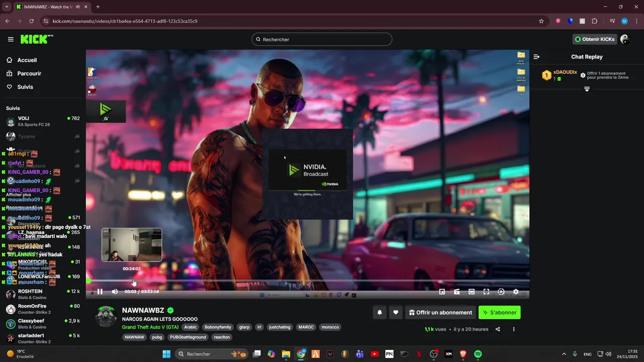The width and height of the screenshot is (644, 362).
Task: Expand the chat leaderboard arrow
Action: (587, 89)
